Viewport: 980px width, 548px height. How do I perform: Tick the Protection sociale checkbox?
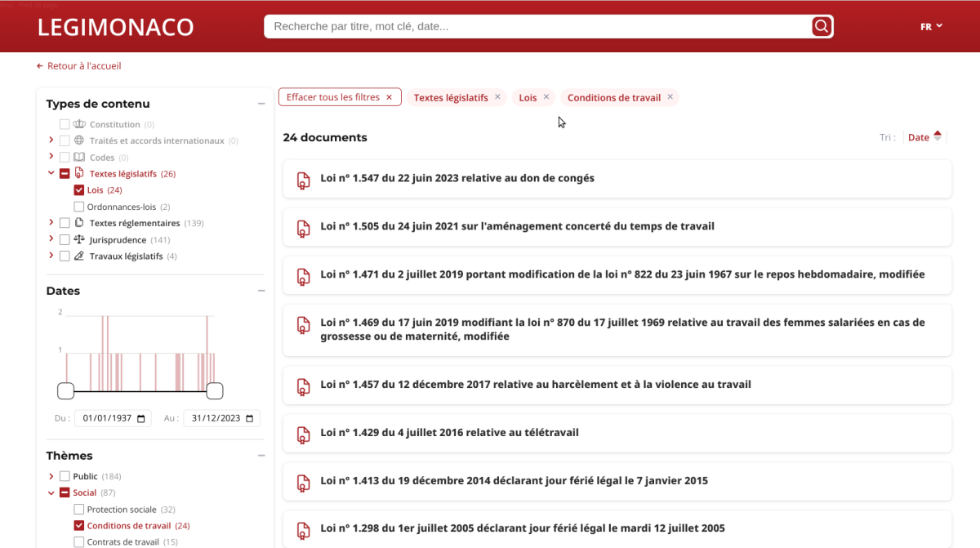point(79,510)
